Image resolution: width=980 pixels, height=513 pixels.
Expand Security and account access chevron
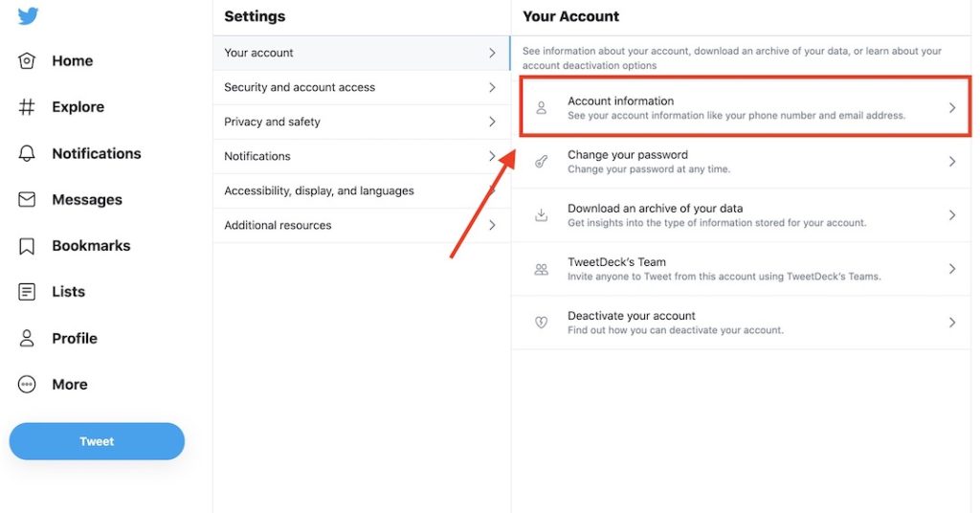point(492,87)
